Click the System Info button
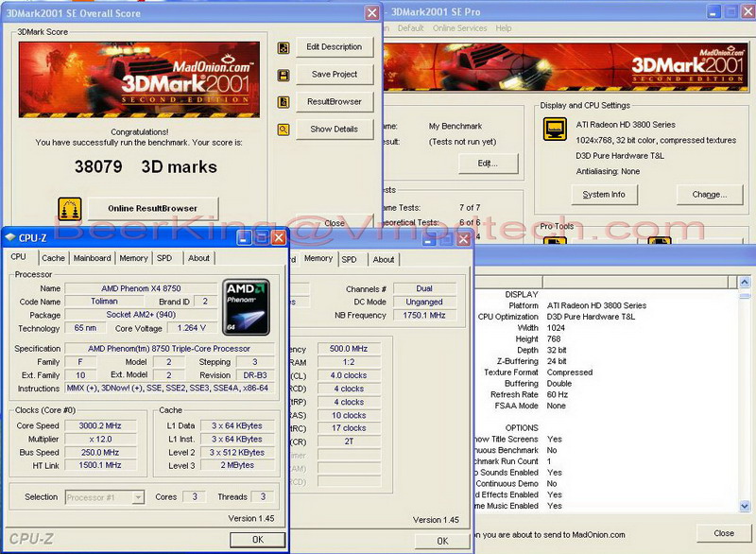756x554 pixels. pos(604,195)
